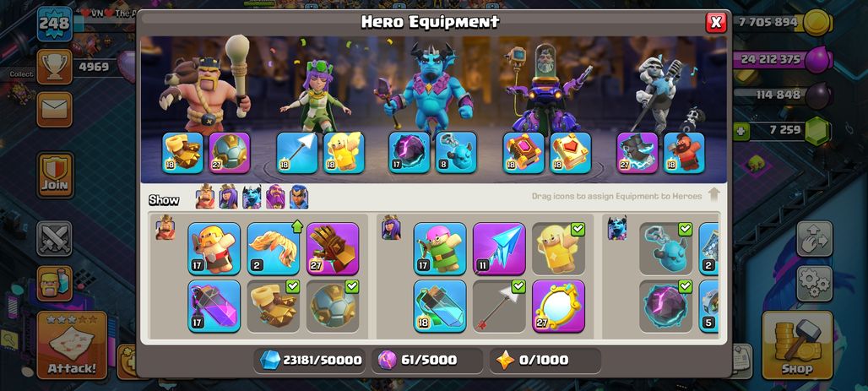Select the golden Magic Mirror equipment
The width and height of the screenshot is (868, 391).
pos(558,306)
